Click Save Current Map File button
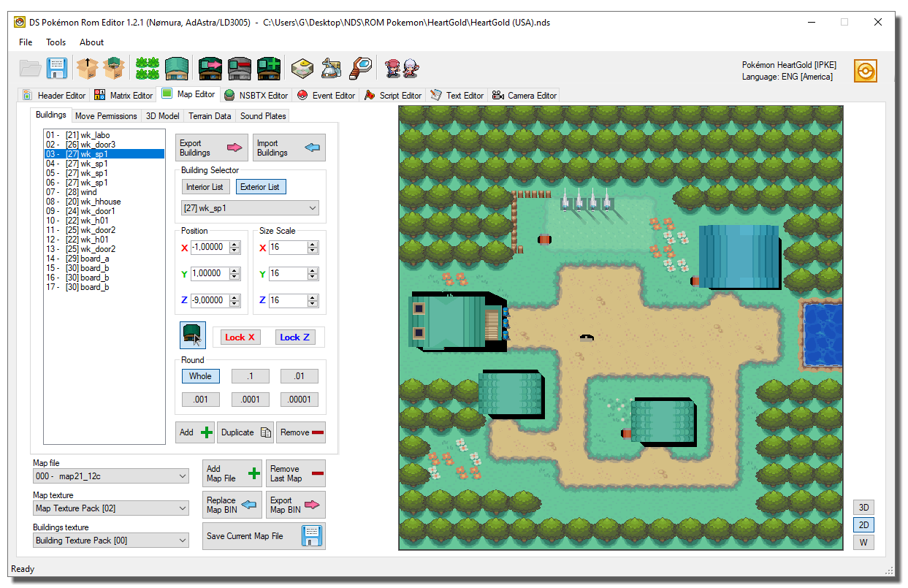The width and height of the screenshot is (908, 588). (264, 536)
